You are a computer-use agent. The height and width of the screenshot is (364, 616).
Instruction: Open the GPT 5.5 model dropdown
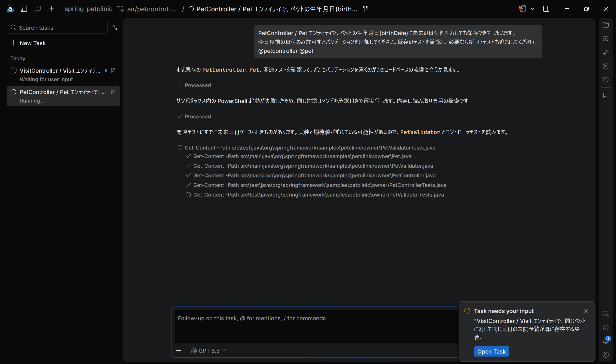pos(208,351)
